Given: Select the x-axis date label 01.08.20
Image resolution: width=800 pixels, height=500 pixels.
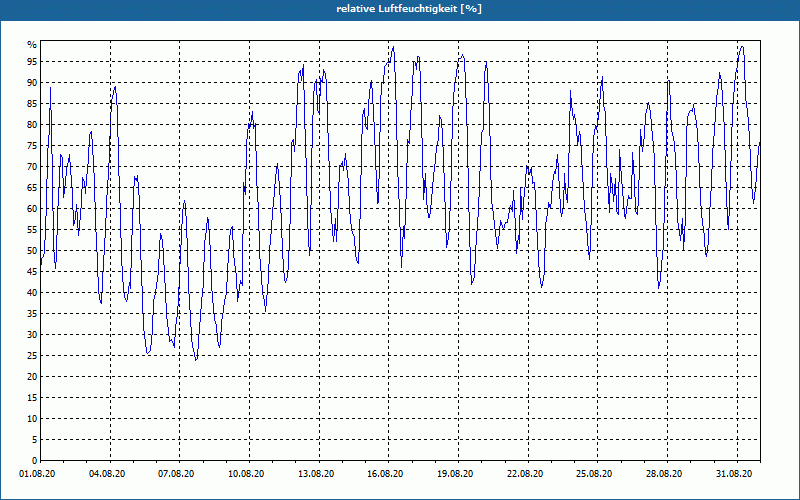Looking at the screenshot, I should (37, 474).
